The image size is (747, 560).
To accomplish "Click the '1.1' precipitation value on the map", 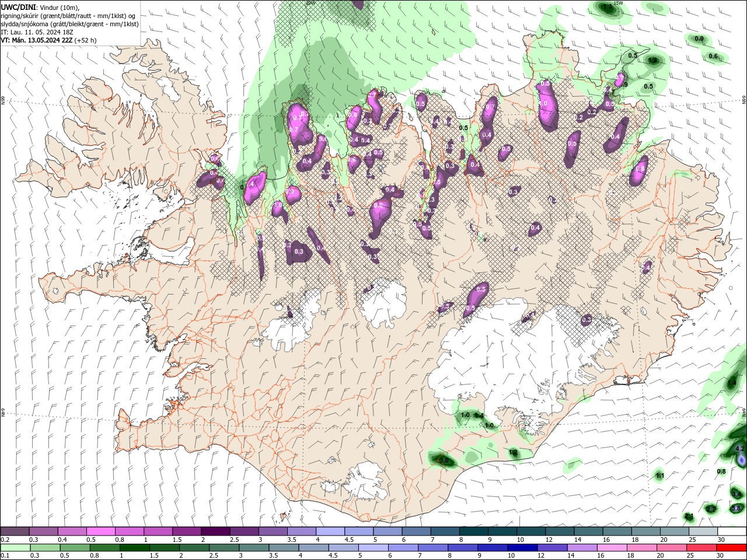I will coord(660,476).
